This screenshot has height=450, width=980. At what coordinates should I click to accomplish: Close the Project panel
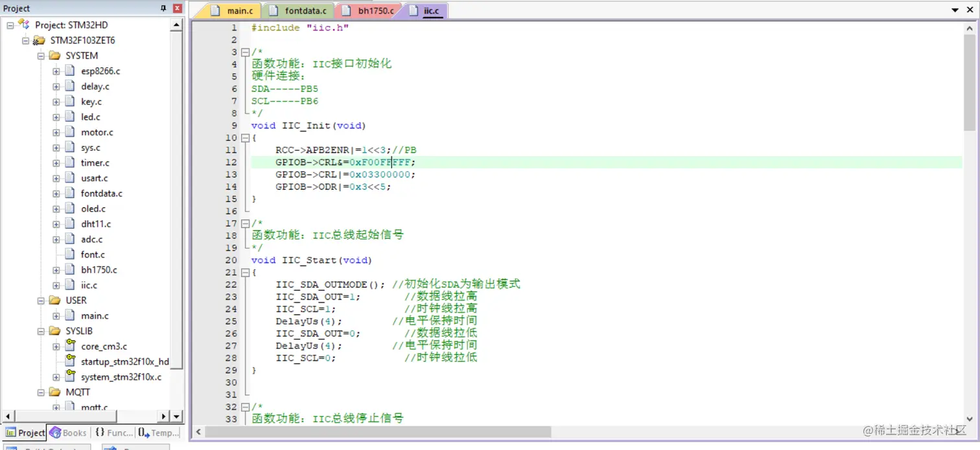[176, 8]
